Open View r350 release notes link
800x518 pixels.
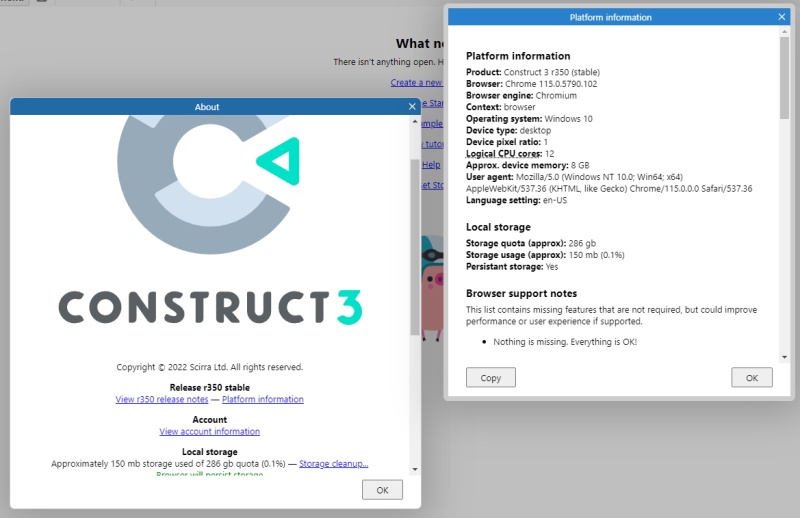coord(162,399)
